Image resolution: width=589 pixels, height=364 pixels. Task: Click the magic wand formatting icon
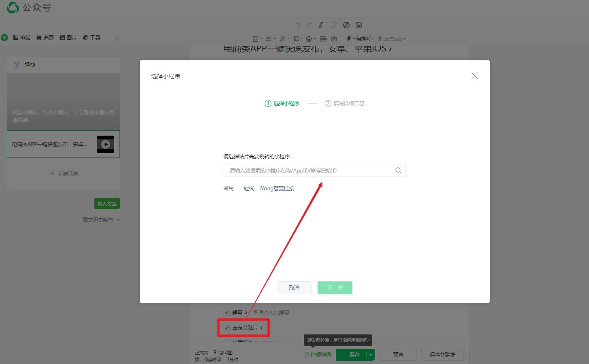282,38
